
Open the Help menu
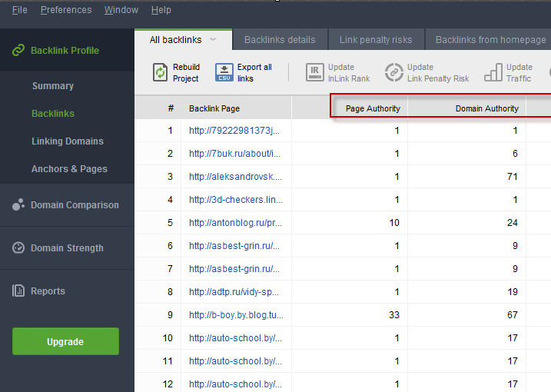pos(161,10)
